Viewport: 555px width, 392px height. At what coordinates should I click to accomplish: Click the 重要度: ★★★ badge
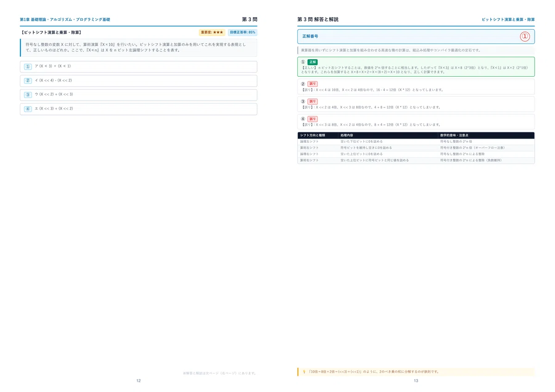pos(212,32)
